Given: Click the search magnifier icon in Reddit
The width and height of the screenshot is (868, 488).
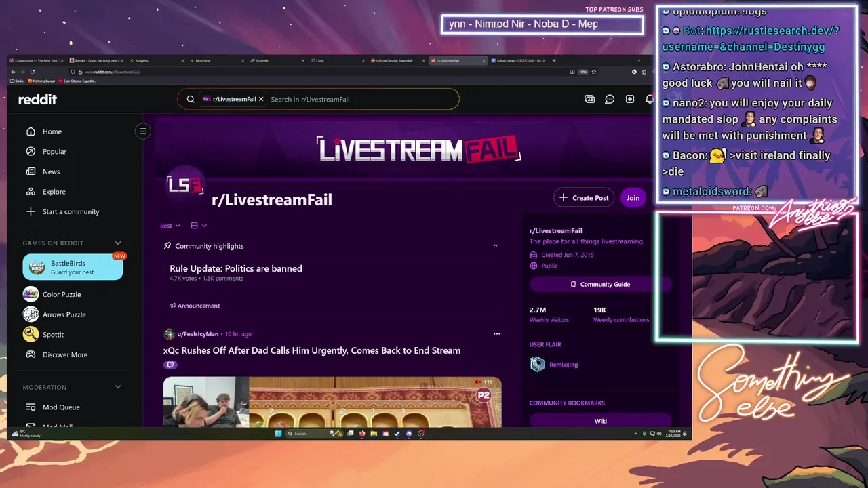Looking at the screenshot, I should coord(190,99).
